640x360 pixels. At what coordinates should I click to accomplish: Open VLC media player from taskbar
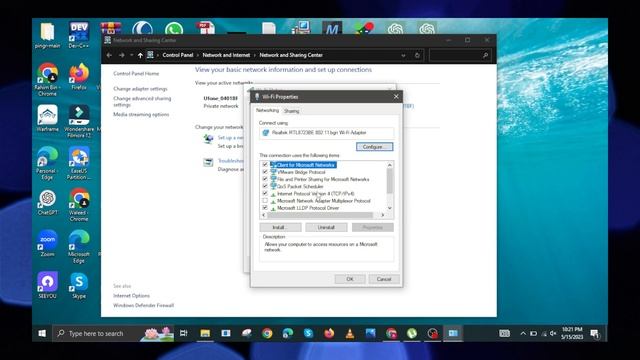[x=350, y=333]
